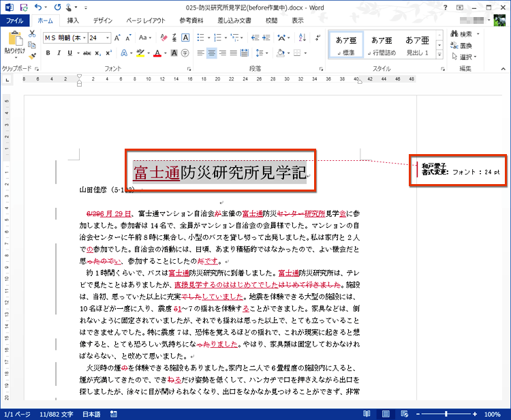Click the Paste clipboard icon
This screenshot has width=511, height=420.
pos(15,38)
